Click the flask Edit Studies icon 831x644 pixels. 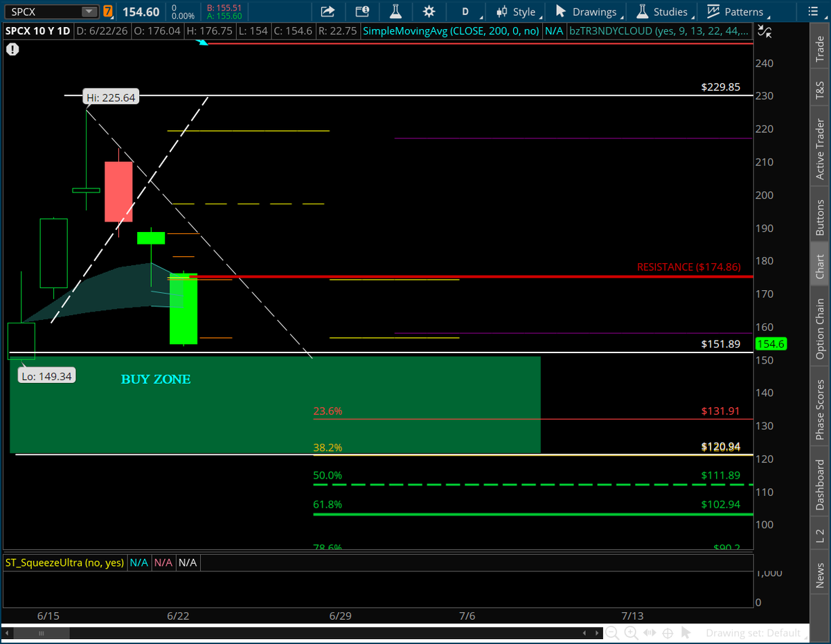coord(396,12)
